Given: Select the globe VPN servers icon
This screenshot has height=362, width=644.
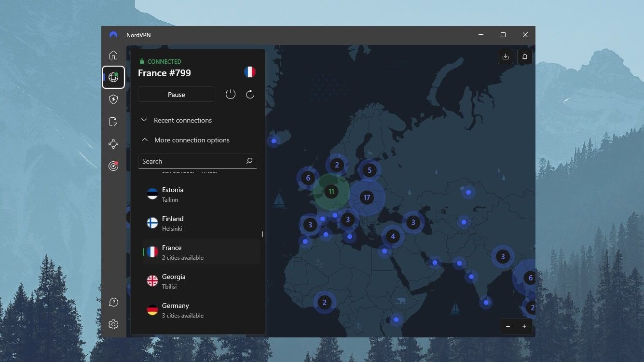Looking at the screenshot, I should point(113,77).
